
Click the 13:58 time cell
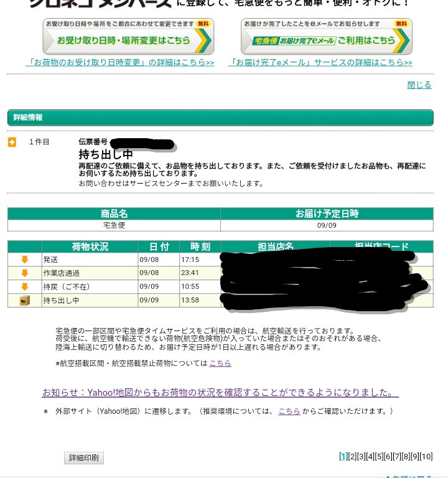click(x=200, y=300)
